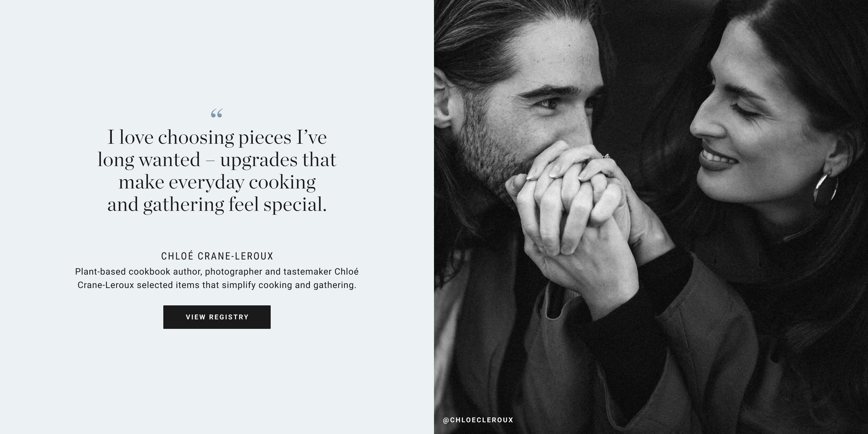Click the man's ear in the photo

pyautogui.click(x=442, y=98)
